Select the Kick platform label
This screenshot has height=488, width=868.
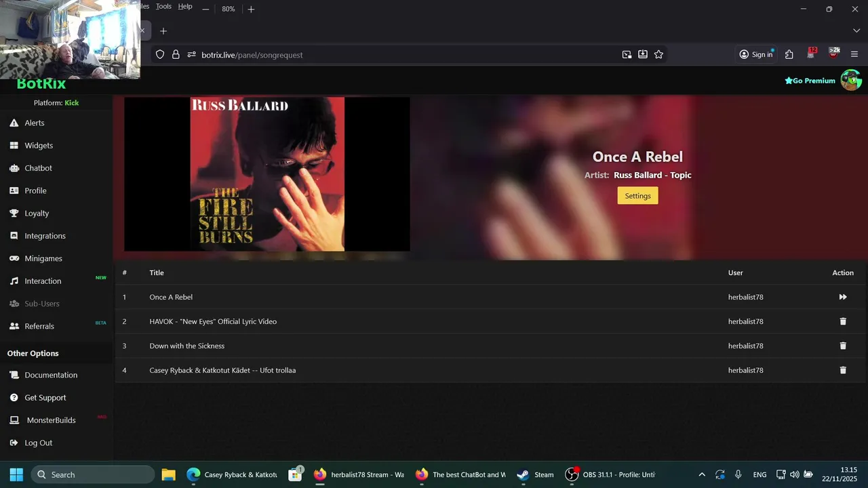point(72,103)
